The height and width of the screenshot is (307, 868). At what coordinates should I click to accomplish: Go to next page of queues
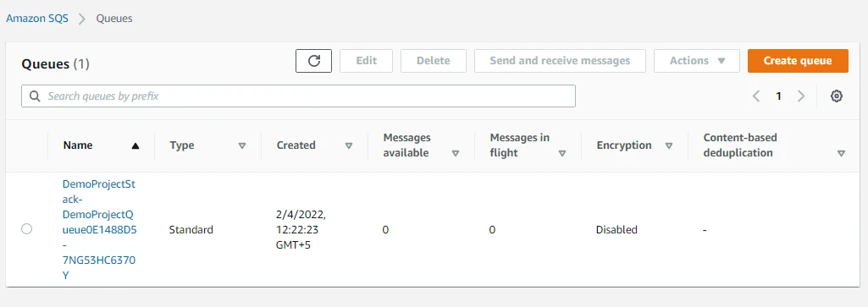click(x=800, y=96)
